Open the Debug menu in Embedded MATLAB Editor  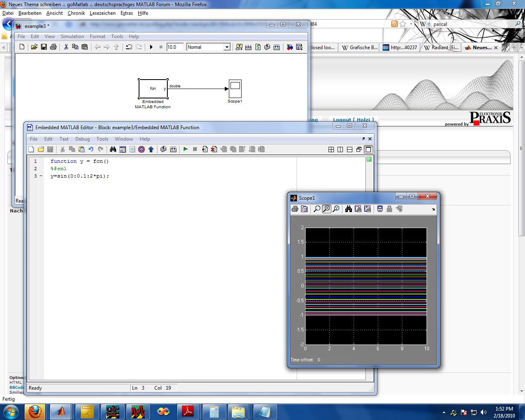82,139
